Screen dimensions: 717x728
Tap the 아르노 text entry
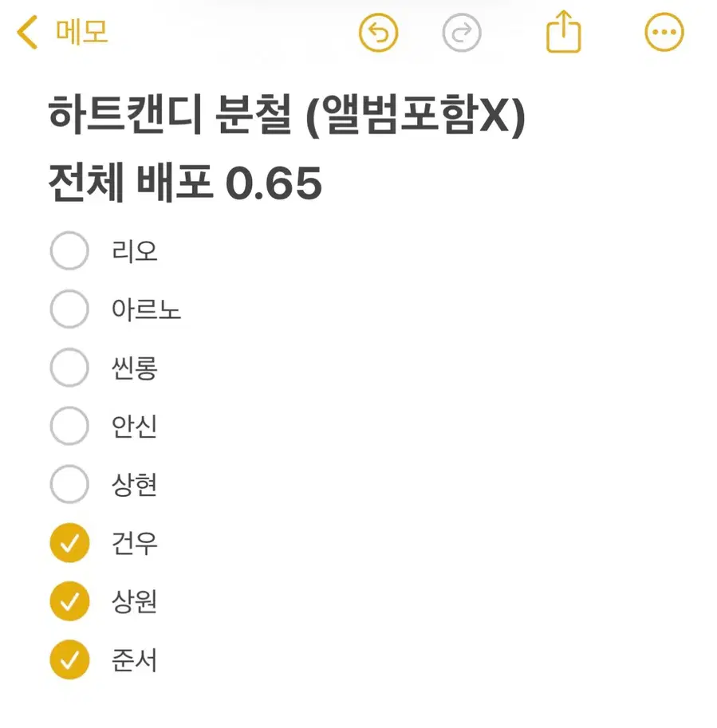pos(147,309)
